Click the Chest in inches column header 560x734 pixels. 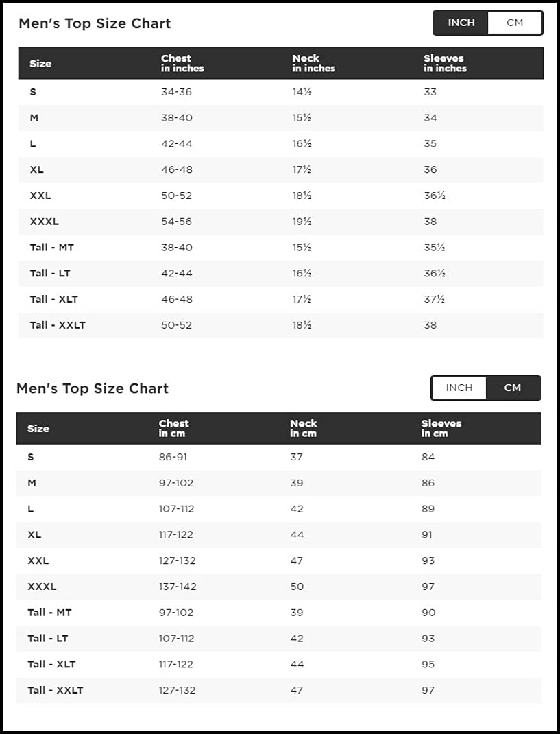coord(182,63)
